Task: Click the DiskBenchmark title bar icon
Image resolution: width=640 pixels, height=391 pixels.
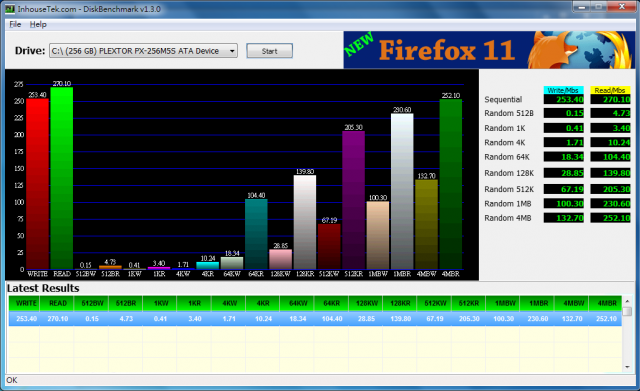Action: tap(10, 9)
